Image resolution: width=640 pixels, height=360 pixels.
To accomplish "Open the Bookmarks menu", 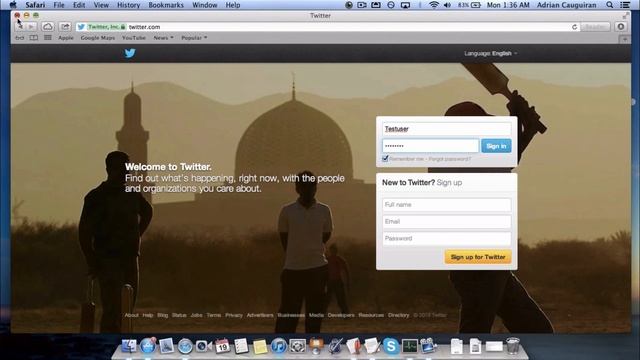I will pyautogui.click(x=166, y=5).
